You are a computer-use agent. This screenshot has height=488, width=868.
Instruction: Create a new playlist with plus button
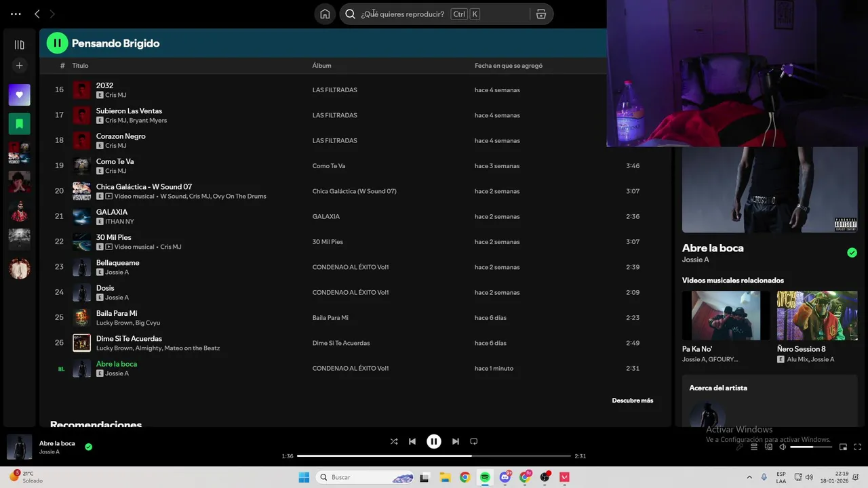click(19, 66)
